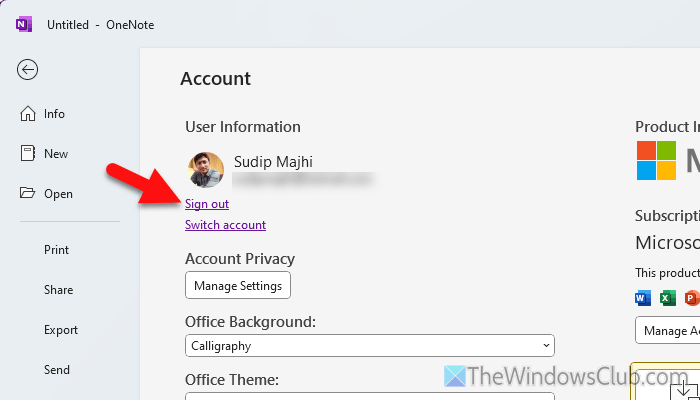Open the Share menu item
Screen dimensions: 700x400
pos(58,290)
